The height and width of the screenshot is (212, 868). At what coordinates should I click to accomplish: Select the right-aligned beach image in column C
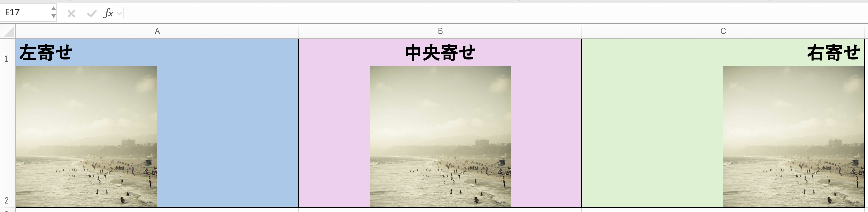[793, 137]
